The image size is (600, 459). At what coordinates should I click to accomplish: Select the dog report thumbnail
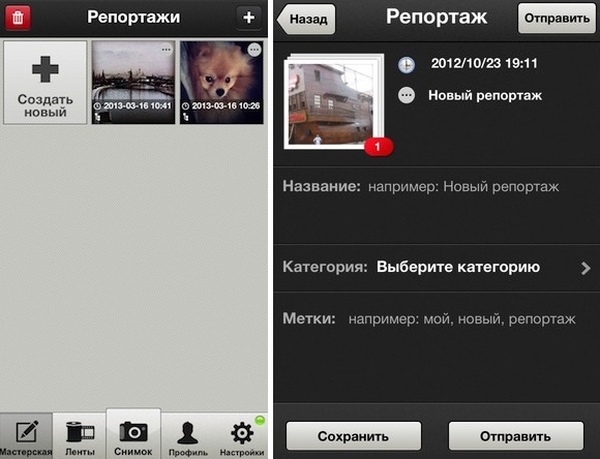(x=222, y=83)
